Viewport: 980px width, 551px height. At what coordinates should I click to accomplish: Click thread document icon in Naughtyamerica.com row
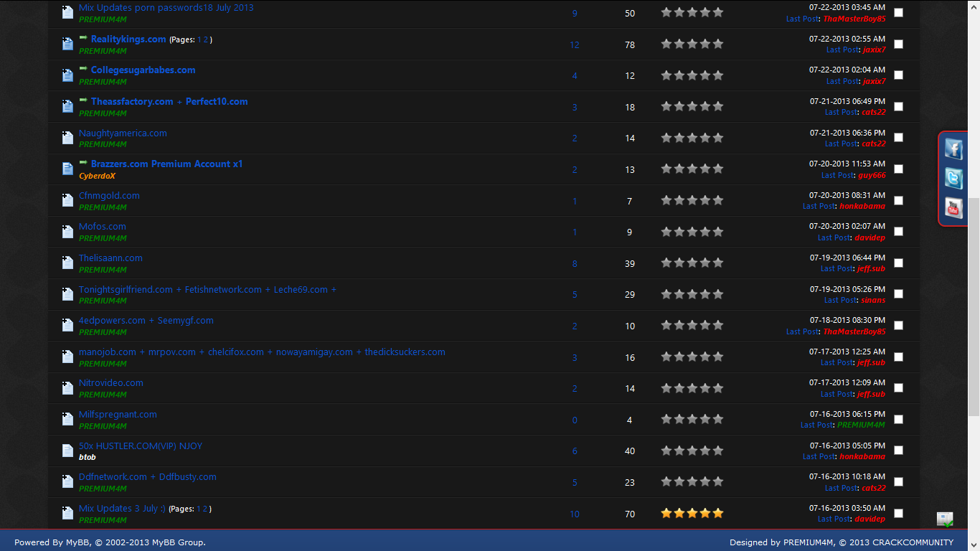(67, 138)
